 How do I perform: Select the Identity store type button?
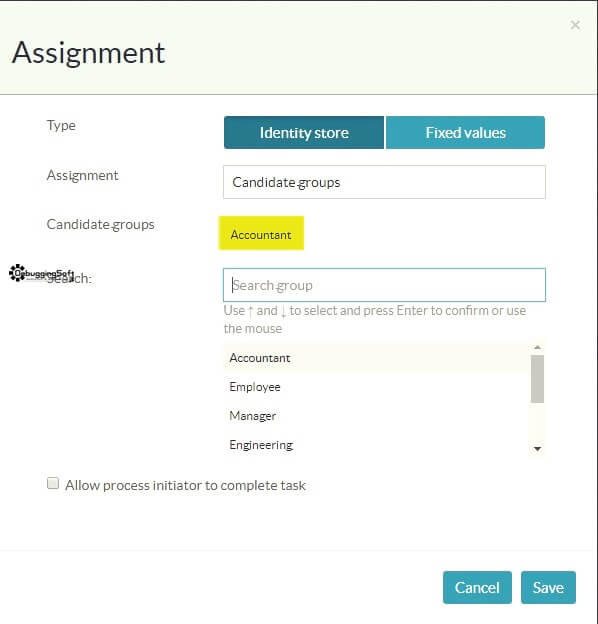click(304, 133)
